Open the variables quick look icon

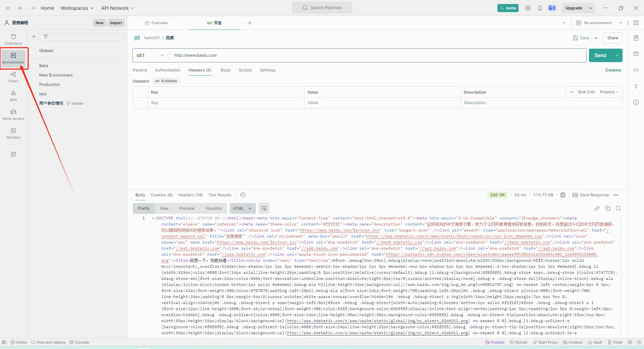point(636,23)
